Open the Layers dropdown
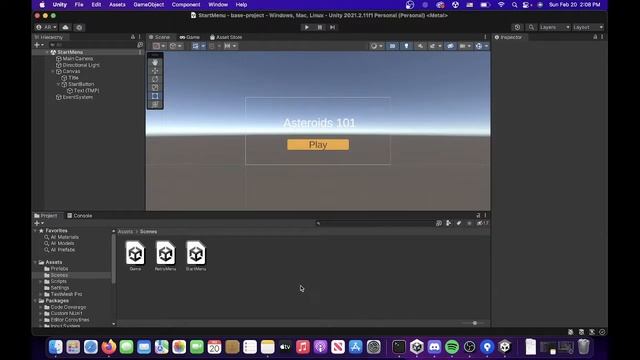The width and height of the screenshot is (640, 360). [554, 27]
